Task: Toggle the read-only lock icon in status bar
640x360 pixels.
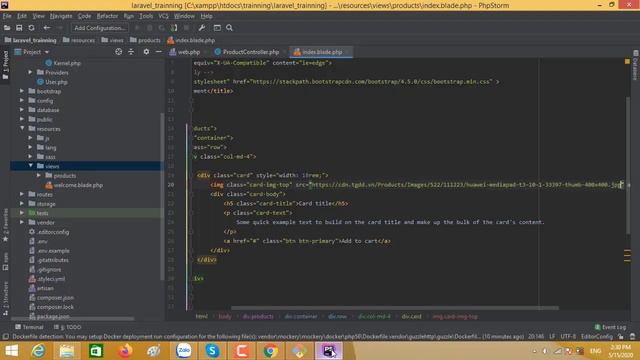Action: coord(621,336)
